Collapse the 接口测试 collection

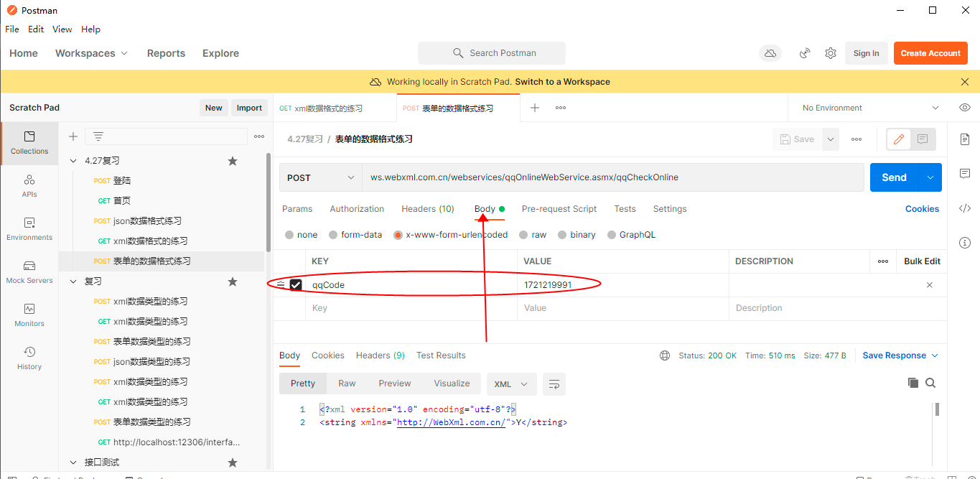coord(73,462)
